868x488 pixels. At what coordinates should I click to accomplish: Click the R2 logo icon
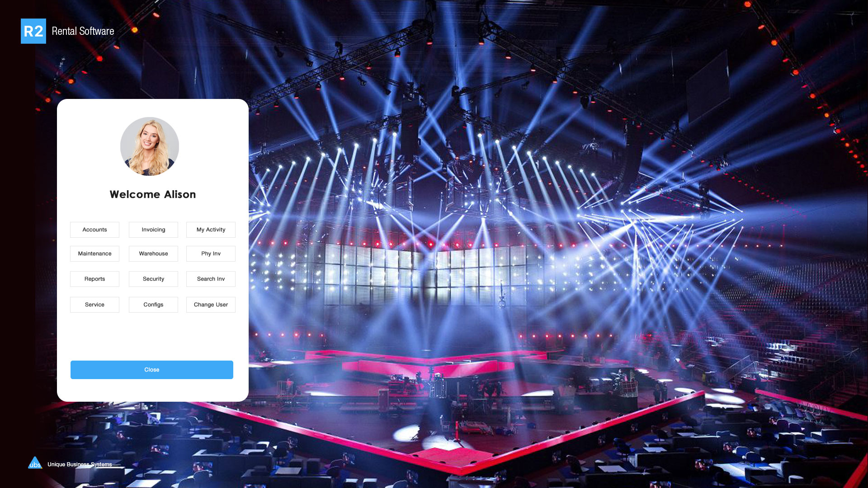33,31
